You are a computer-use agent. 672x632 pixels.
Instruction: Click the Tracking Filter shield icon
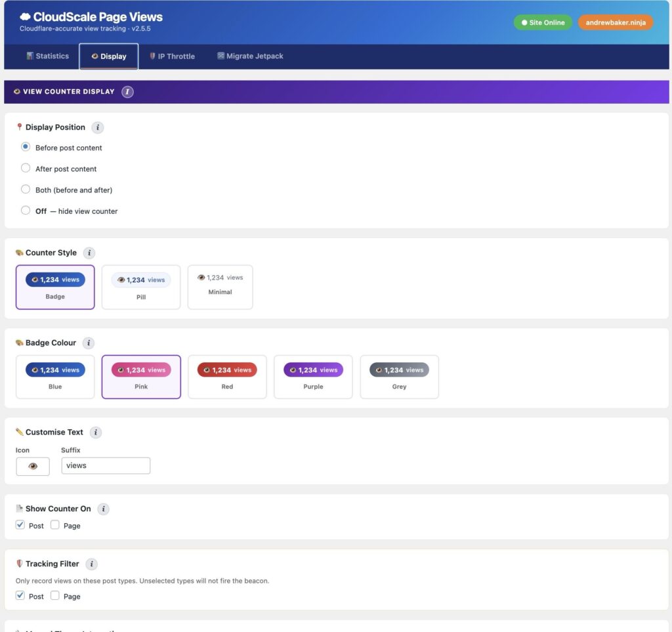pyautogui.click(x=20, y=564)
